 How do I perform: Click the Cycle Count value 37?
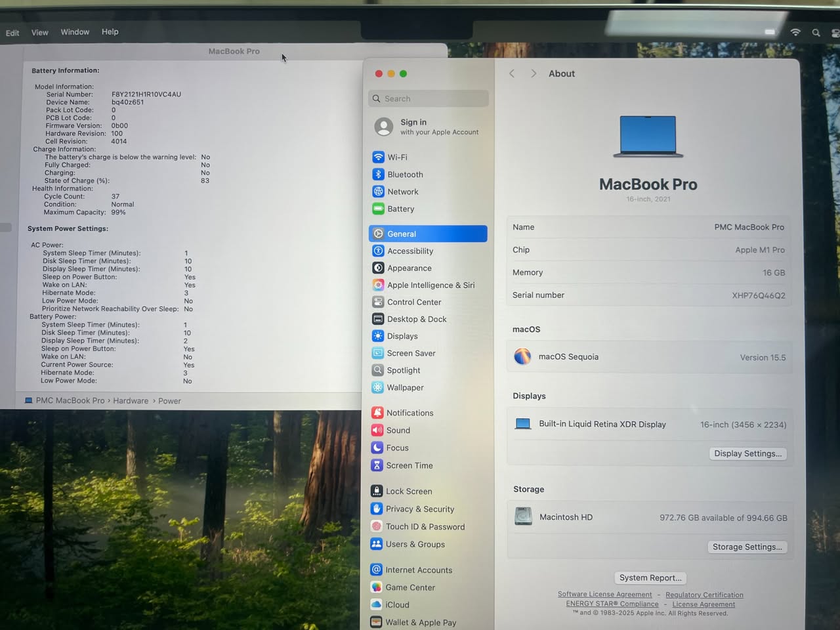(115, 196)
